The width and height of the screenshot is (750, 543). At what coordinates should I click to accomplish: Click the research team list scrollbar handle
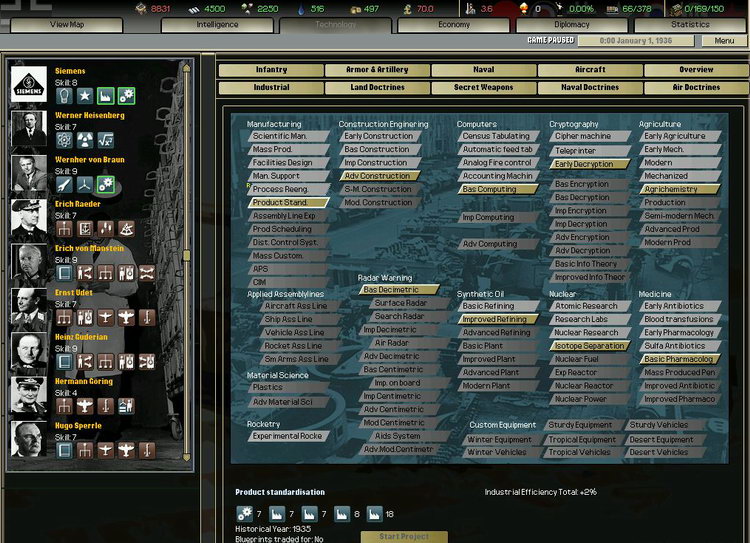187,255
